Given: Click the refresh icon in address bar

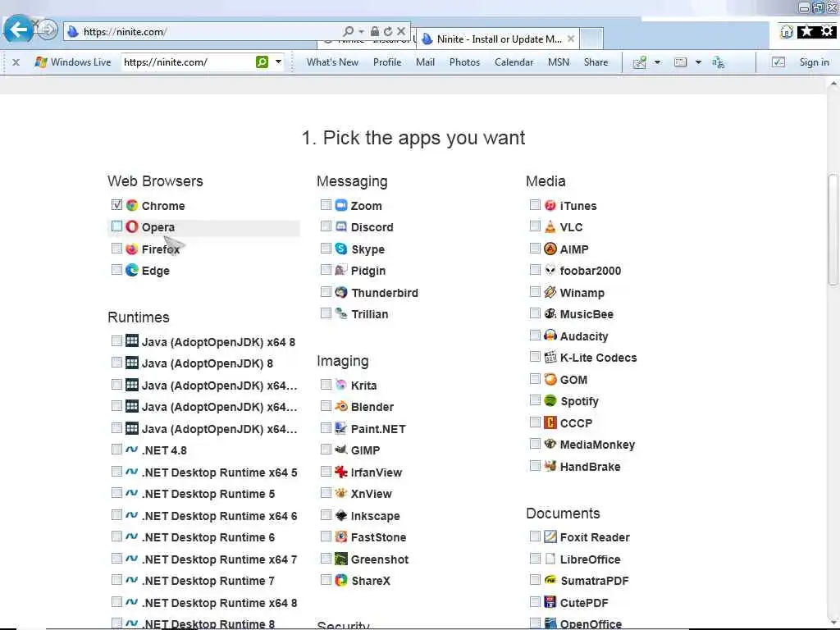Looking at the screenshot, I should tap(388, 32).
